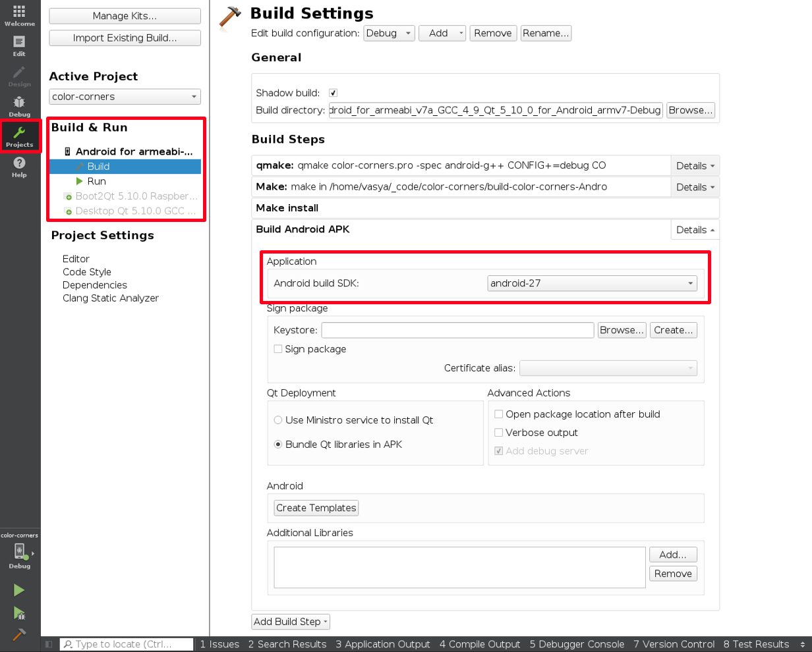Image resolution: width=812 pixels, height=652 pixels.
Task: Open the Compile Output pane
Action: (x=480, y=644)
